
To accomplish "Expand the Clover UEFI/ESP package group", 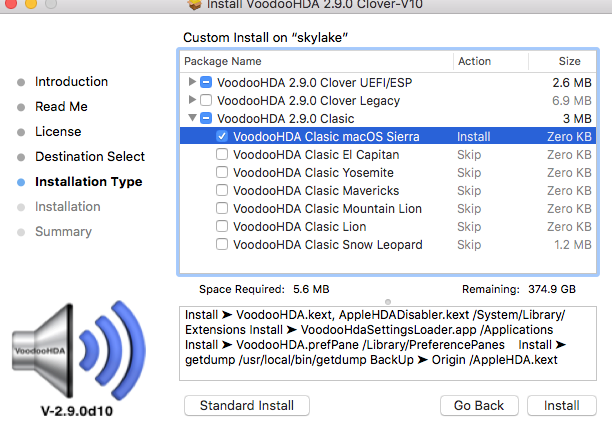I will coord(192,82).
